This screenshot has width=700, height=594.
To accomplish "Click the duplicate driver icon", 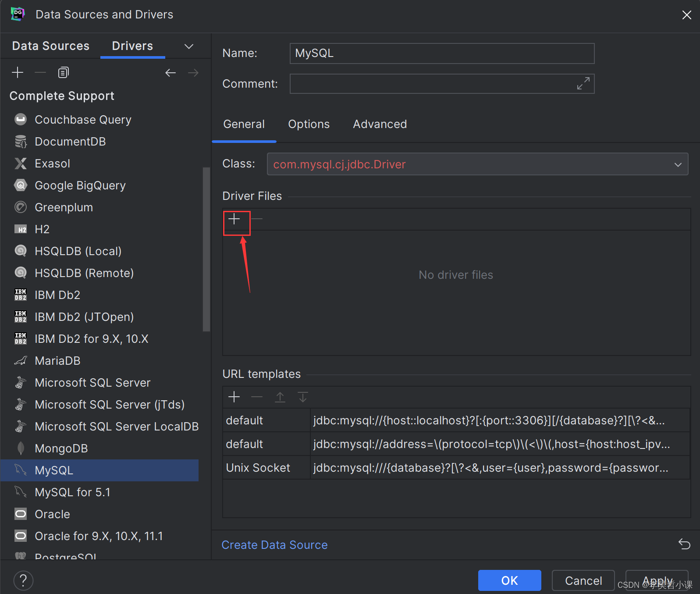I will [x=64, y=72].
